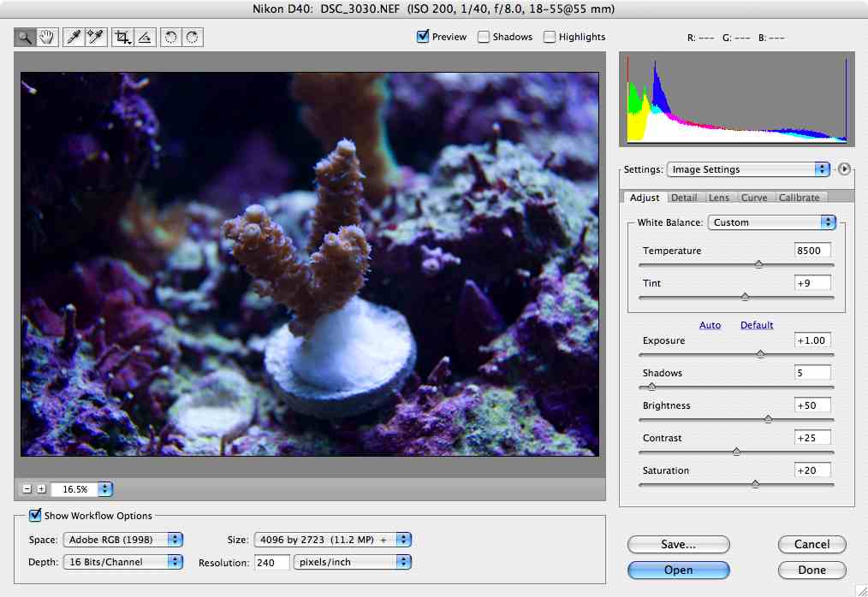Click the Save... button
Viewport: 868px width, 597px height.
point(679,545)
